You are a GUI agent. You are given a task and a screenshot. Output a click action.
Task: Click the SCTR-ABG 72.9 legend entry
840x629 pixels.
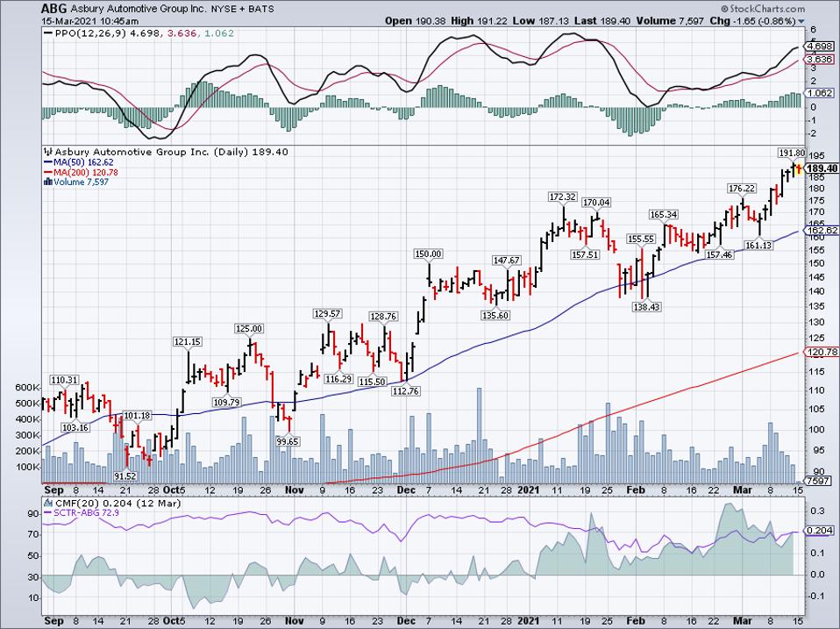pyautogui.click(x=81, y=513)
